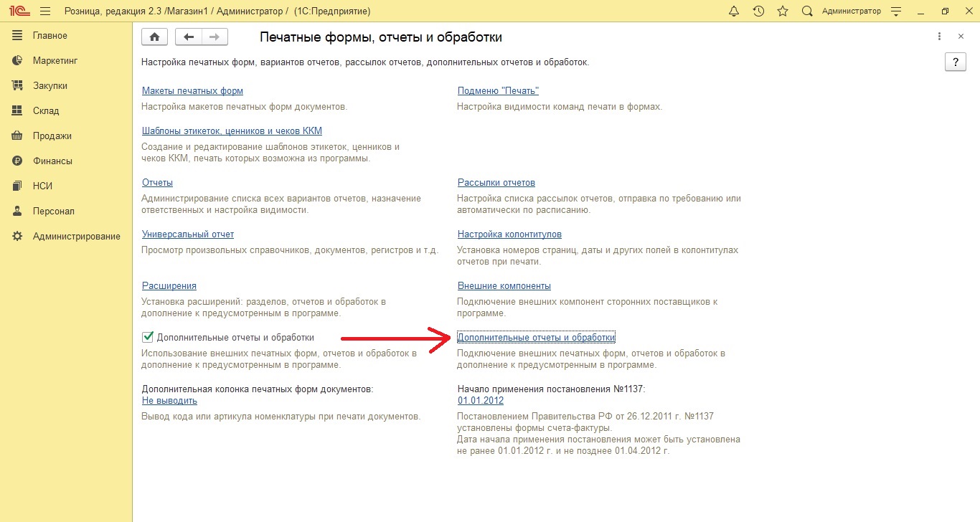The height and width of the screenshot is (522, 980).
Task: Open help with the question mark button
Action: point(956,62)
